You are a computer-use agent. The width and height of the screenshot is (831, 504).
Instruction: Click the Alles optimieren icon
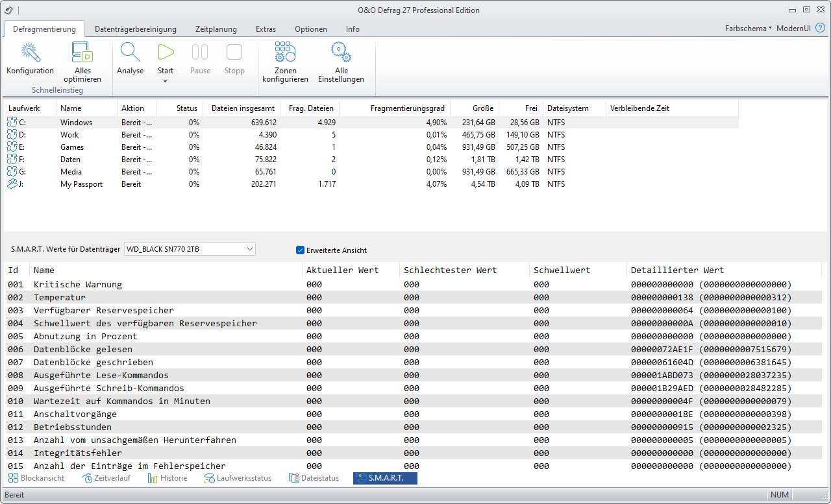[x=82, y=53]
